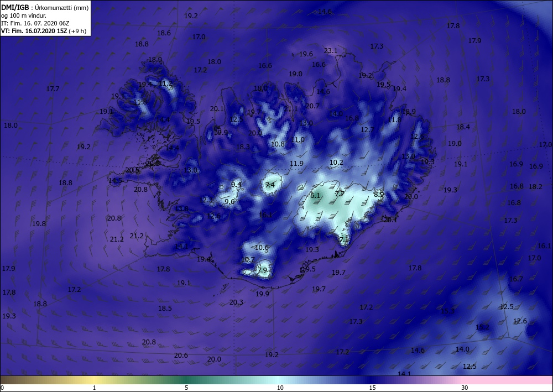
Task: Click the 7.4 value on the round ice cap
Action: (x=270, y=185)
